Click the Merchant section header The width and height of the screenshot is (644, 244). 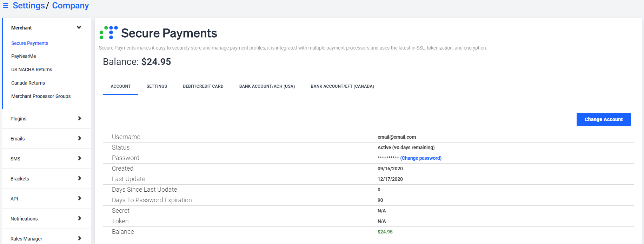[21, 28]
